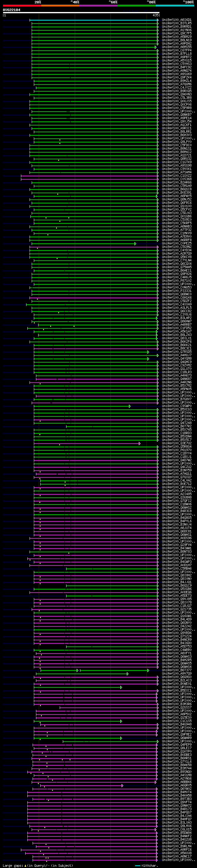Select UniRef100_C6TFP4 hit
197x868 pixels.
177,50
